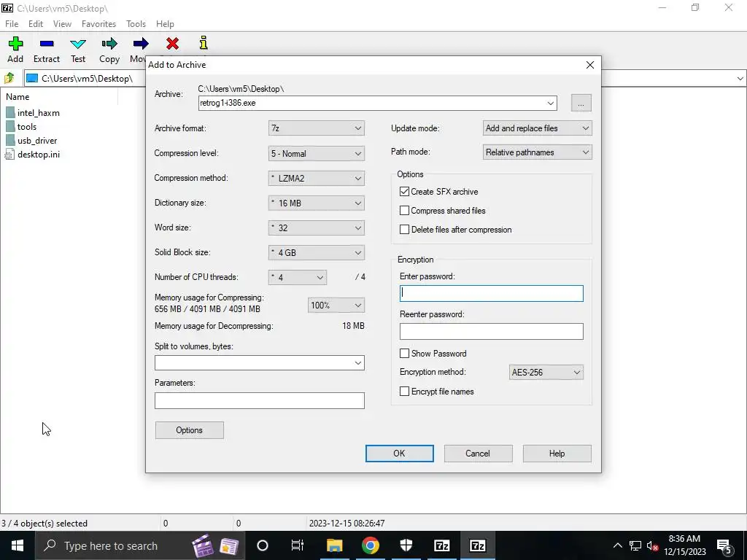Click the Add toolbar icon
Screen dimensions: 747x560
click(15, 44)
